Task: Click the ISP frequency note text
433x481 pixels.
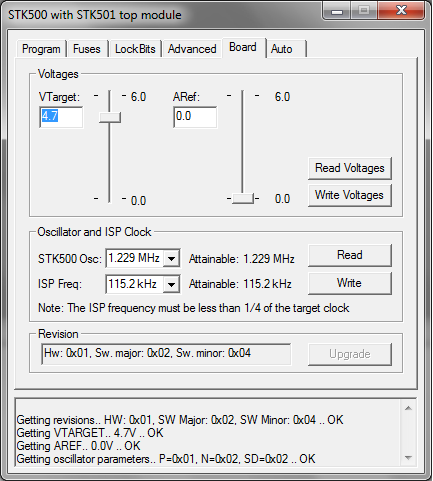Action: 194,308
